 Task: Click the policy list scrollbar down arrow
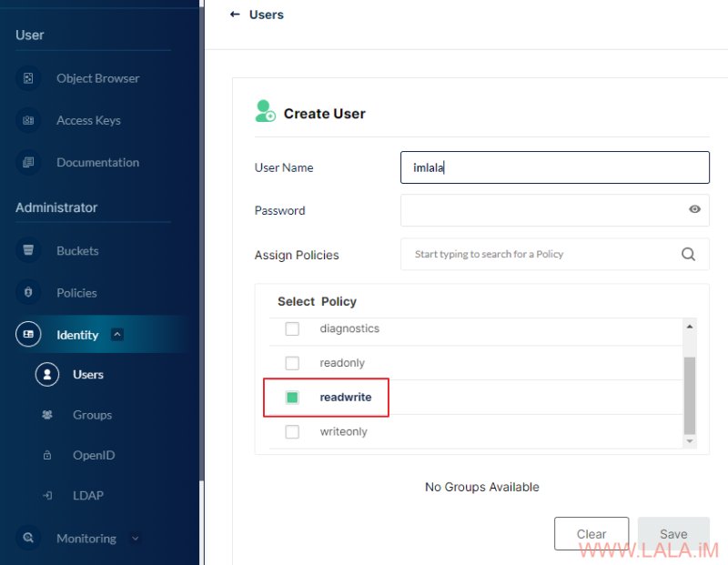coord(690,441)
